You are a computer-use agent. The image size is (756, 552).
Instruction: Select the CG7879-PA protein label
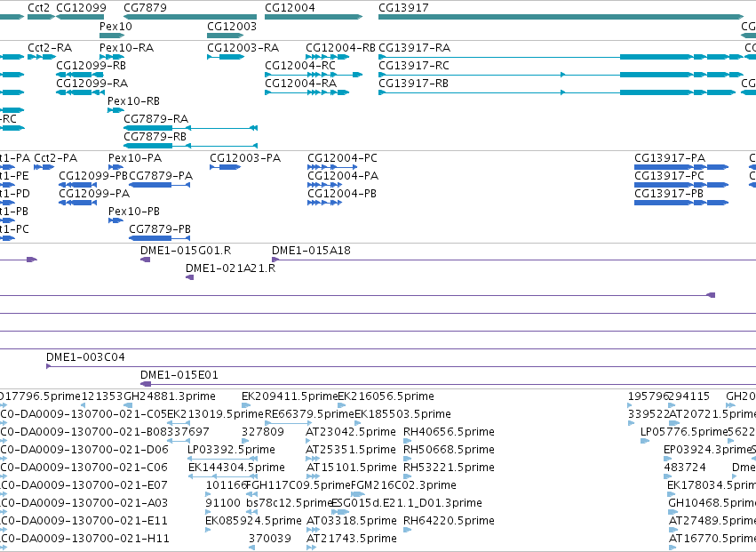click(161, 176)
